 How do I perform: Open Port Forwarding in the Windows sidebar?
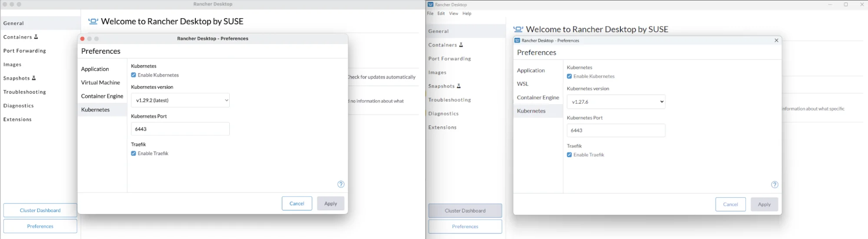tap(466, 59)
